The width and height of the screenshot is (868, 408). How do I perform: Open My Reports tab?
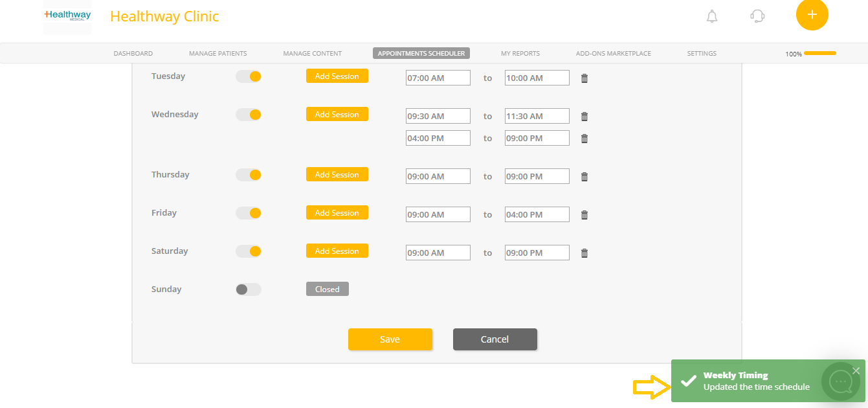click(520, 54)
